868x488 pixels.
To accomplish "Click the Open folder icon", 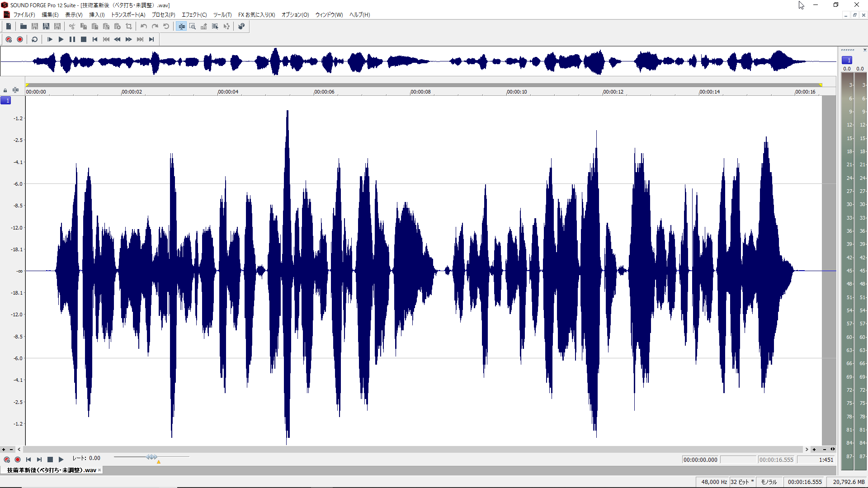I will (23, 26).
